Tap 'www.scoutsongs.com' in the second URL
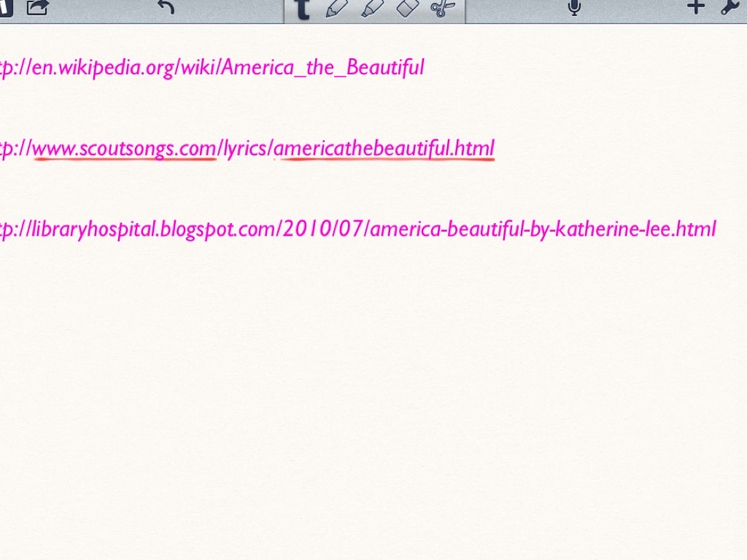Image resolution: width=747 pixels, height=560 pixels. tap(125, 149)
